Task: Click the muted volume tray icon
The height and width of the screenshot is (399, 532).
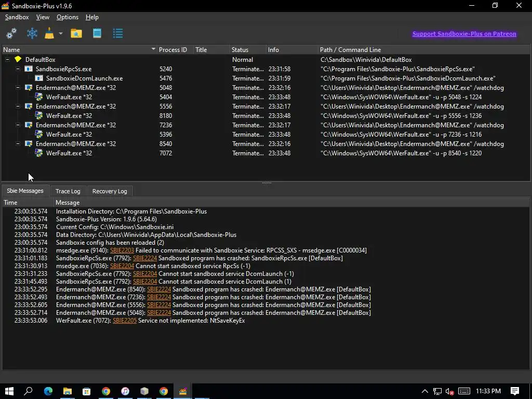Action: (450, 391)
